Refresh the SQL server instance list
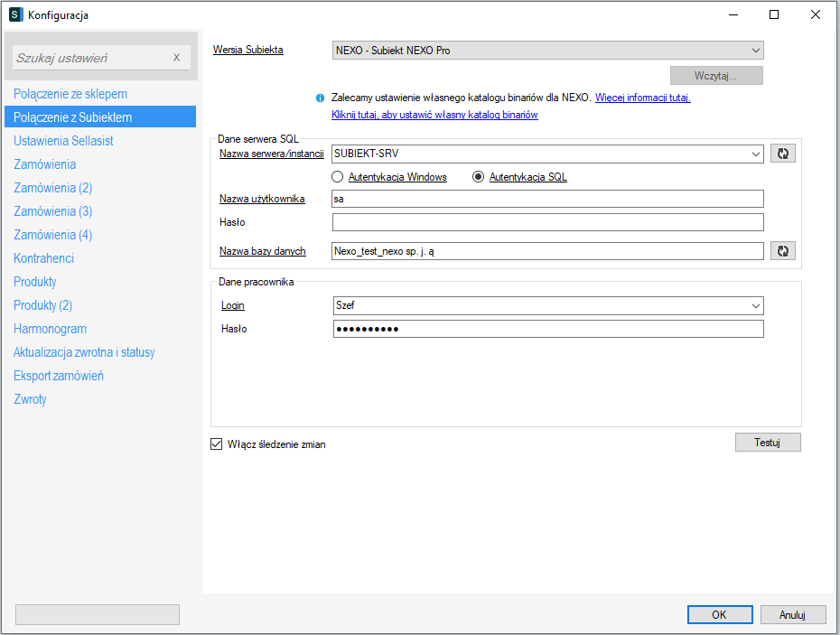The height and width of the screenshot is (635, 840). pos(782,154)
